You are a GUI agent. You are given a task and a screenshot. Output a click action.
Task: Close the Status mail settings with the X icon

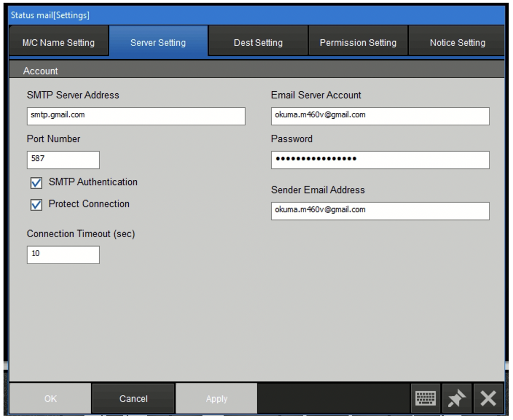click(x=487, y=397)
